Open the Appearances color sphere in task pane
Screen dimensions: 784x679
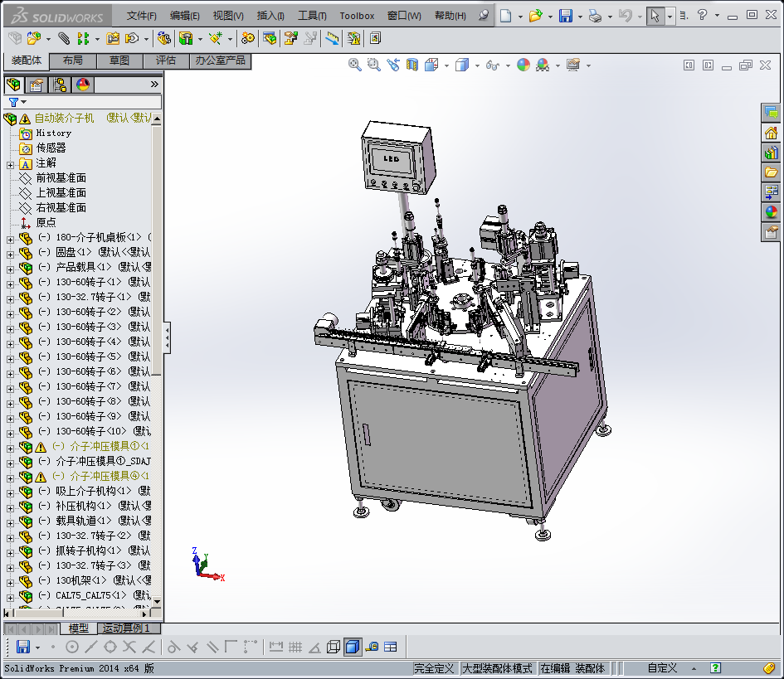(772, 212)
